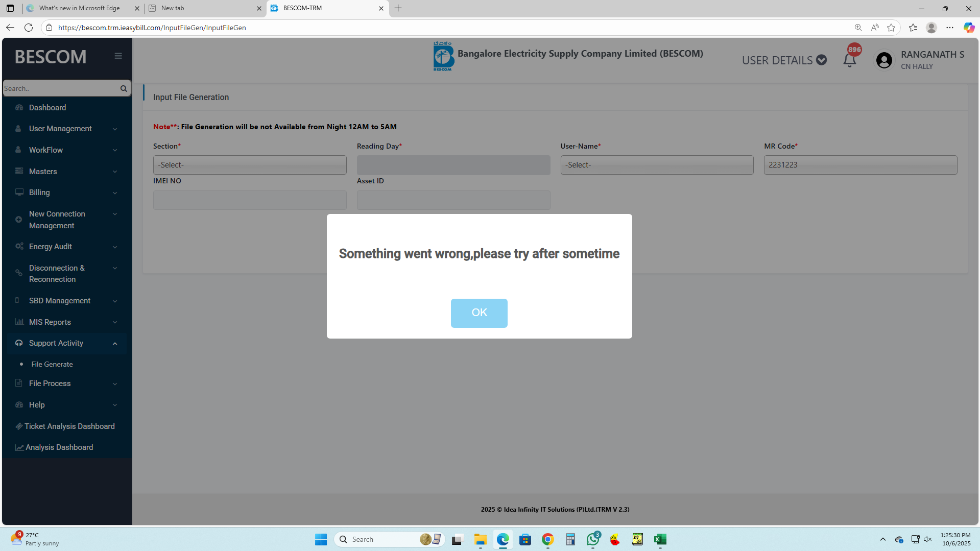The height and width of the screenshot is (551, 980).
Task: Click the MR Code field
Action: click(861, 165)
